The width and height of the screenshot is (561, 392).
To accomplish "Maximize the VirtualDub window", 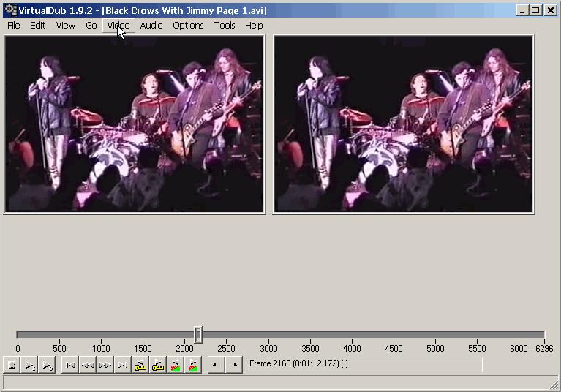I will [x=535, y=10].
